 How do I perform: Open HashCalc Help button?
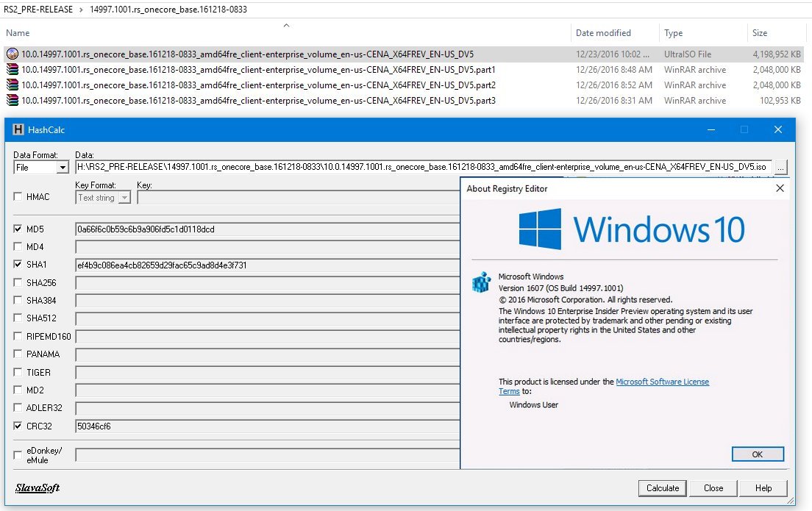pos(763,488)
